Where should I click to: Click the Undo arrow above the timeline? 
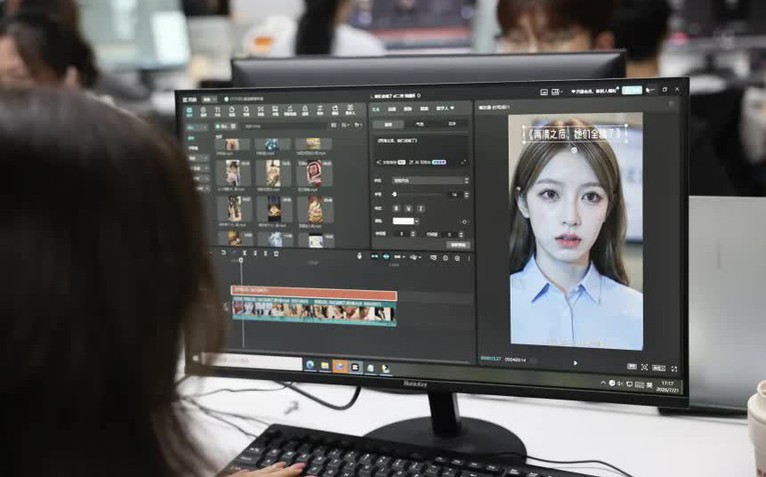[x=223, y=253]
